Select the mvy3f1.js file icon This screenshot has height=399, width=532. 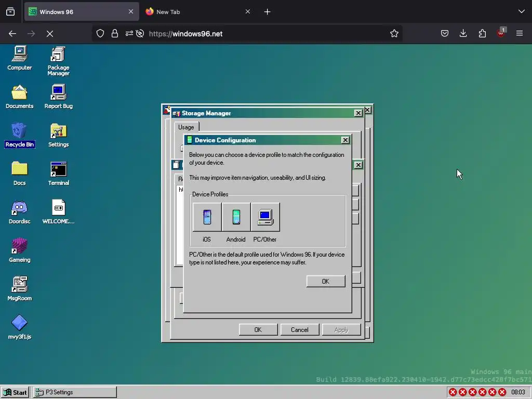[19, 327]
